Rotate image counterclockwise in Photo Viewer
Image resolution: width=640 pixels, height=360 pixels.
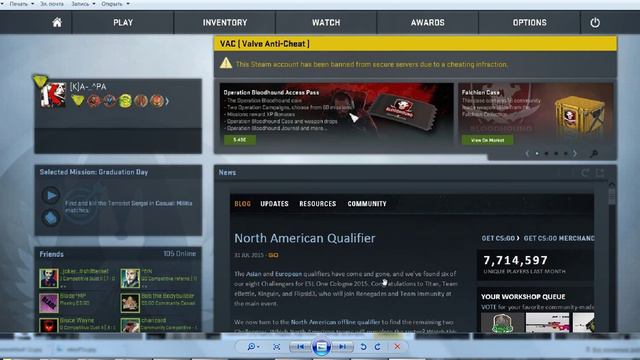tap(363, 347)
